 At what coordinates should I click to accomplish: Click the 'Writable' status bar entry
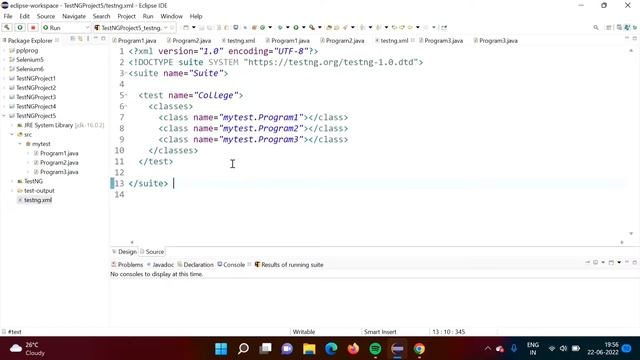[x=304, y=332]
